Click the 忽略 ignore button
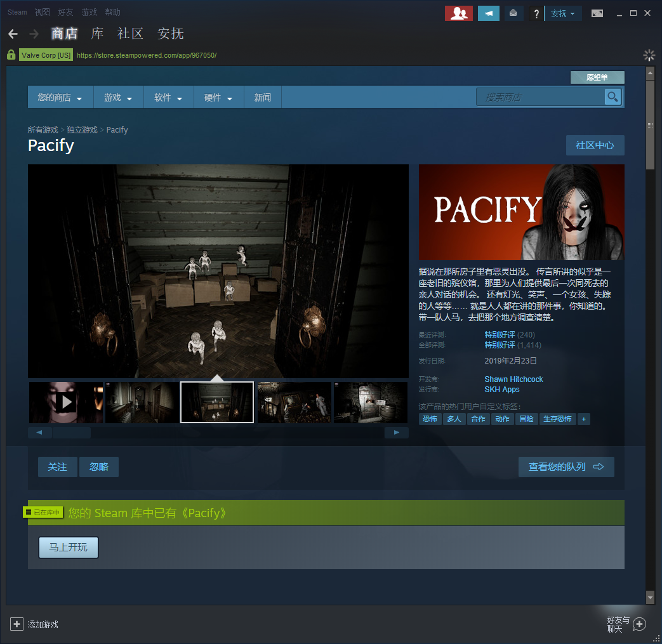This screenshot has width=662, height=644. point(99,467)
